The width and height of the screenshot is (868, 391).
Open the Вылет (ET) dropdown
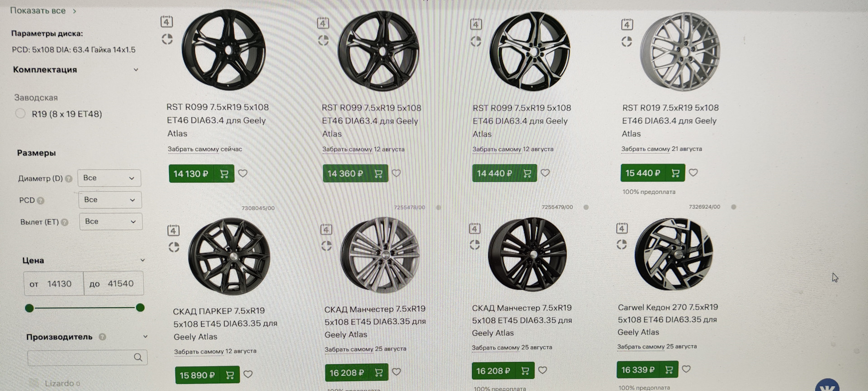pos(110,221)
